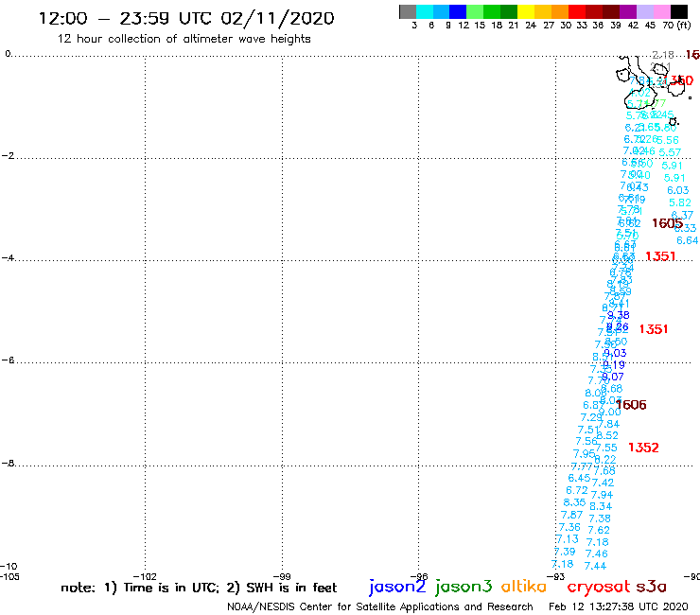This screenshot has height=615, width=700.
Task: Select the lavender legend swatch
Action: pyautogui.click(x=644, y=11)
